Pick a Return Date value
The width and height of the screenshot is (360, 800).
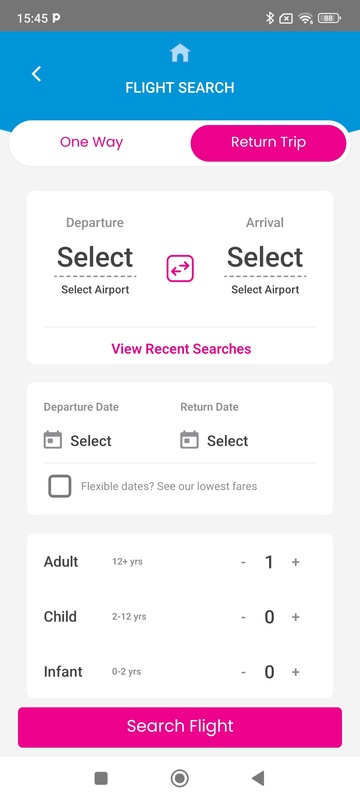click(227, 441)
